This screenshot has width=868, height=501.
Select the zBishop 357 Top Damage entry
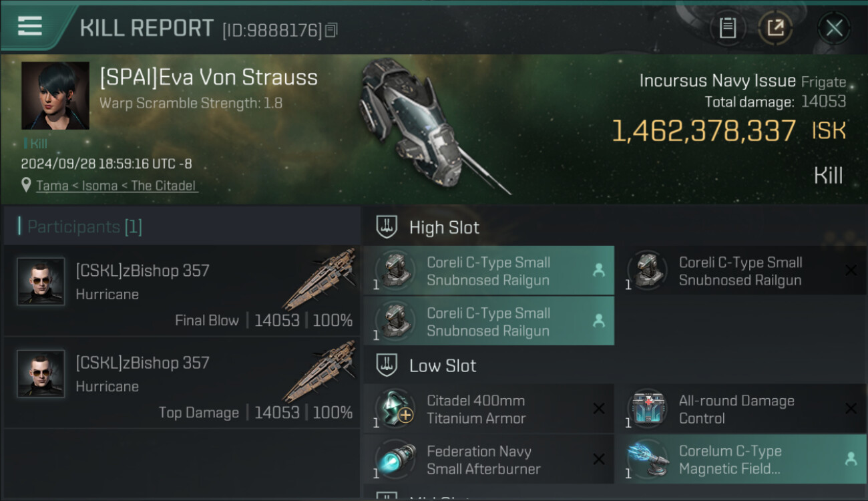[x=182, y=383]
